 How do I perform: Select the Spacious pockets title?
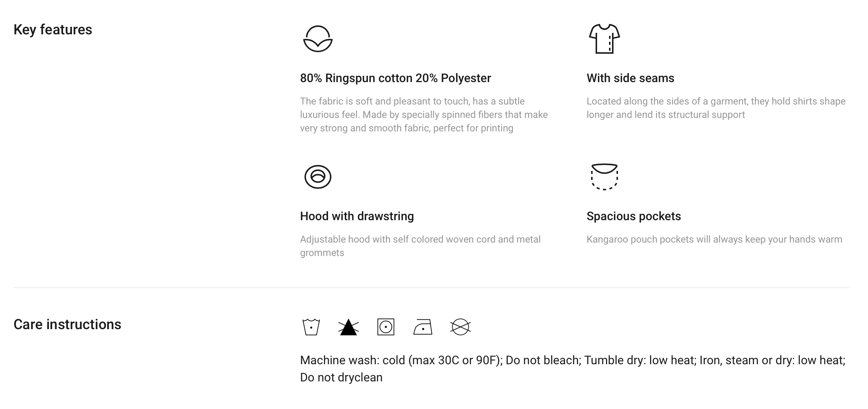[x=634, y=216]
